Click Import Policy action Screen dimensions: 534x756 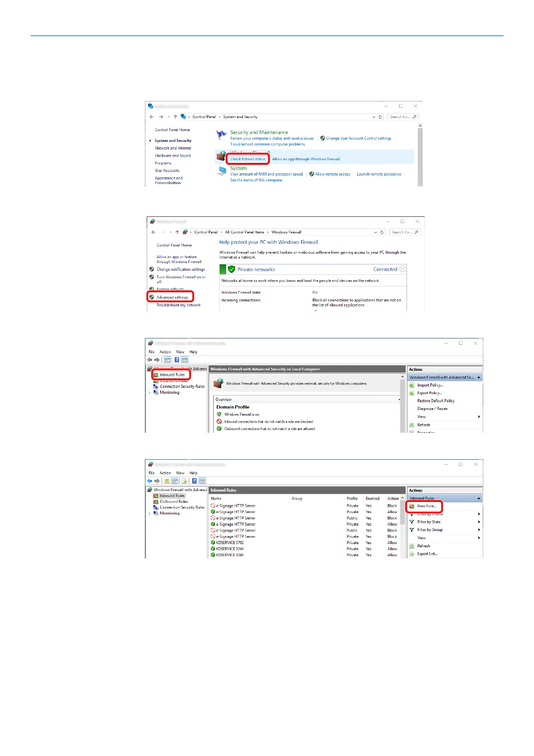[x=430, y=385]
